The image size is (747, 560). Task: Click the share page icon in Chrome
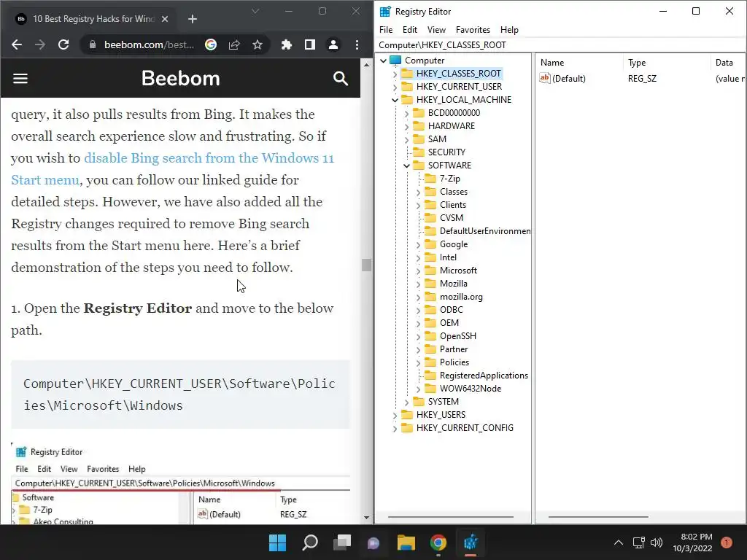pyautogui.click(x=234, y=44)
